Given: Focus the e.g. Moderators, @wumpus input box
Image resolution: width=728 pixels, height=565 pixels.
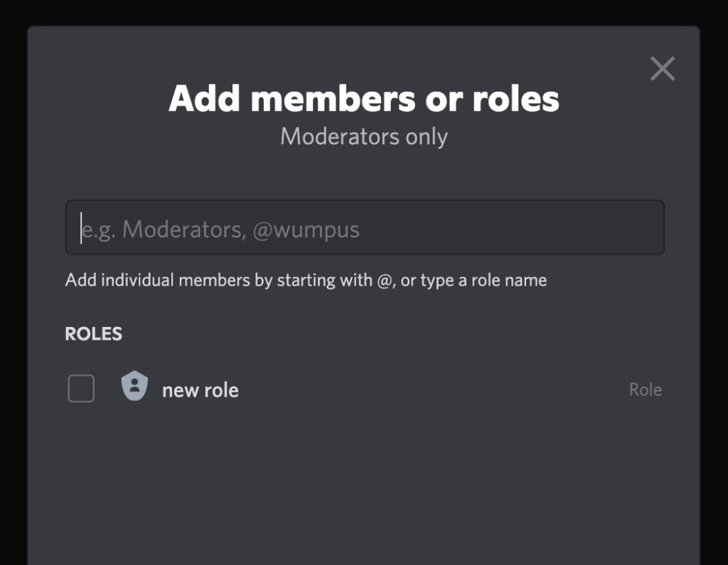Looking at the screenshot, I should pyautogui.click(x=364, y=227).
